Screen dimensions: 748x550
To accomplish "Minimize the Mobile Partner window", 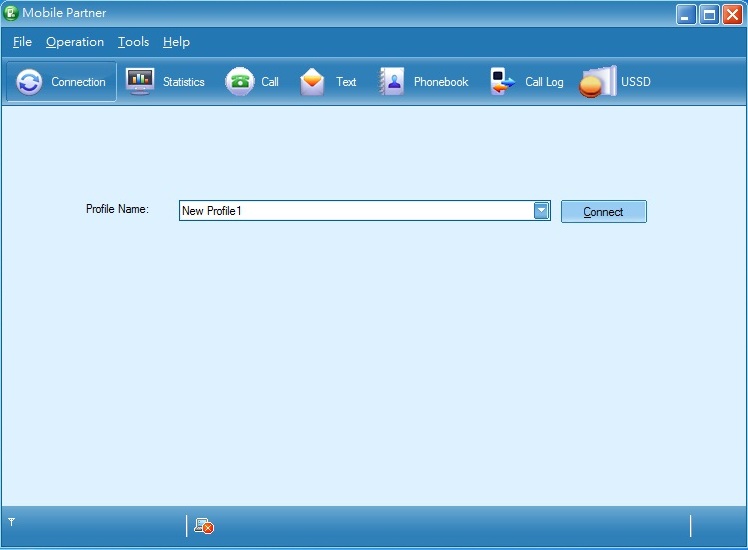I will tap(685, 14).
